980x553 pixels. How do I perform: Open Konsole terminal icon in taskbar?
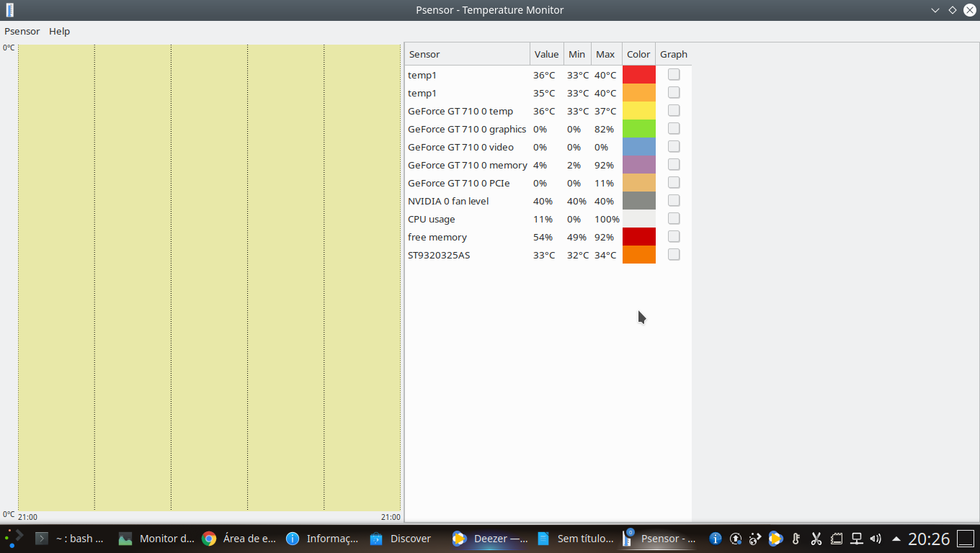pos(42,538)
